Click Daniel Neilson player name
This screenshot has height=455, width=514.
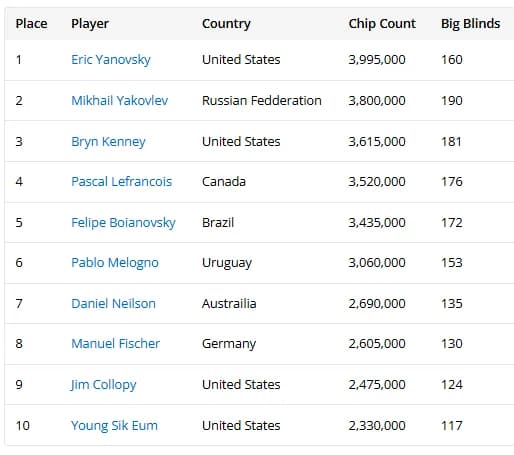(113, 304)
